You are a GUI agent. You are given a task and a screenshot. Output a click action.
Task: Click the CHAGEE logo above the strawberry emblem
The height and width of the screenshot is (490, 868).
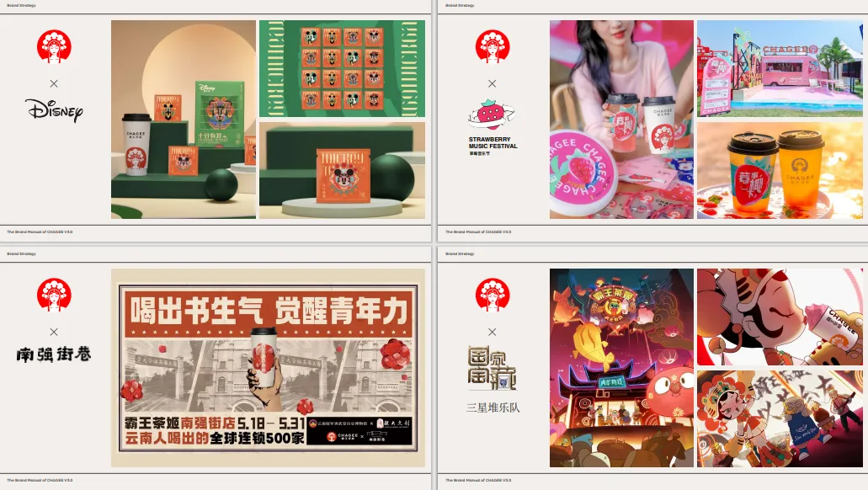click(493, 46)
